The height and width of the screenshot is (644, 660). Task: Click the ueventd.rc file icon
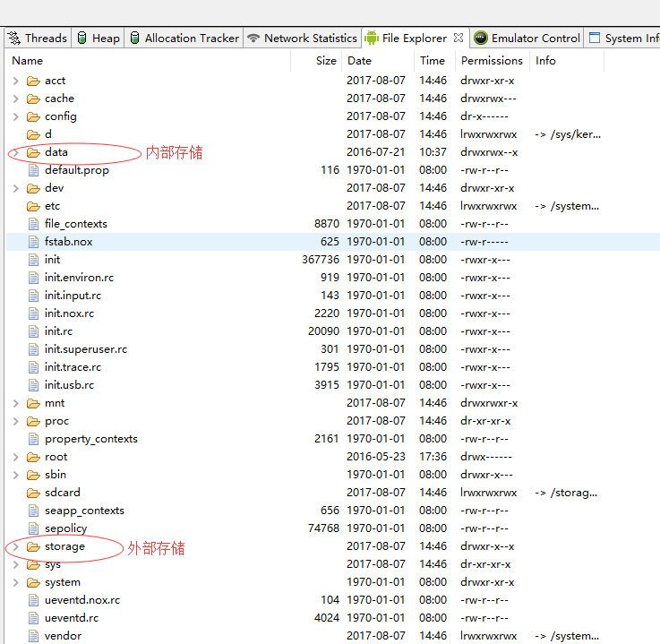33,618
